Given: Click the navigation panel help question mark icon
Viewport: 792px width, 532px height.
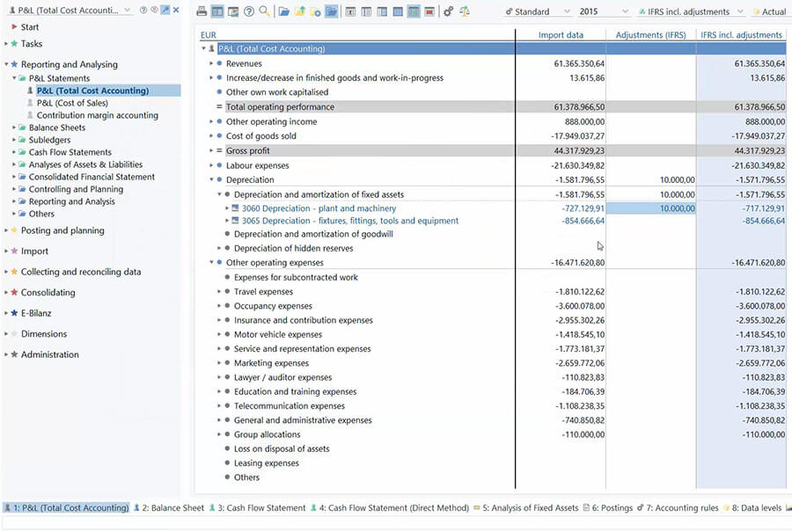Looking at the screenshot, I should tap(143, 10).
